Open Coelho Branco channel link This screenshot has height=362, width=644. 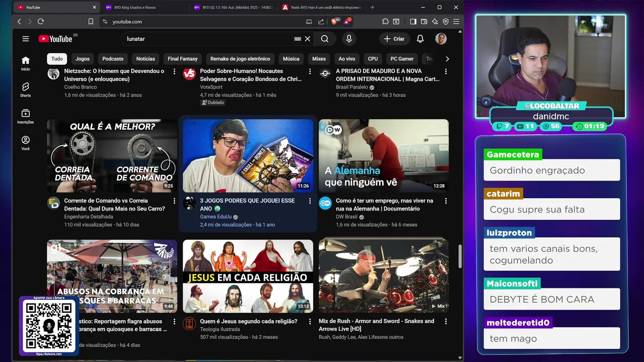click(80, 87)
